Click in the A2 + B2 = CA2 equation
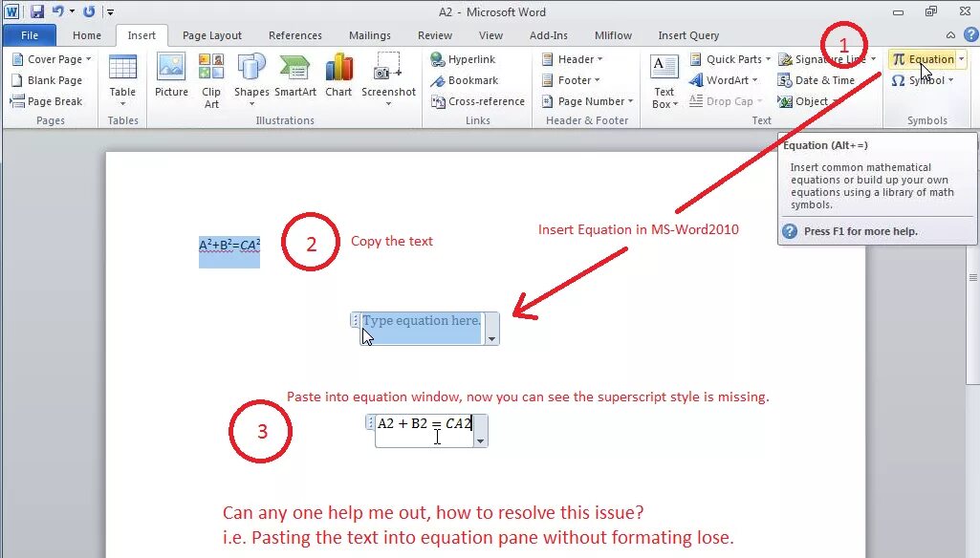The width and height of the screenshot is (980, 558). 425,423
